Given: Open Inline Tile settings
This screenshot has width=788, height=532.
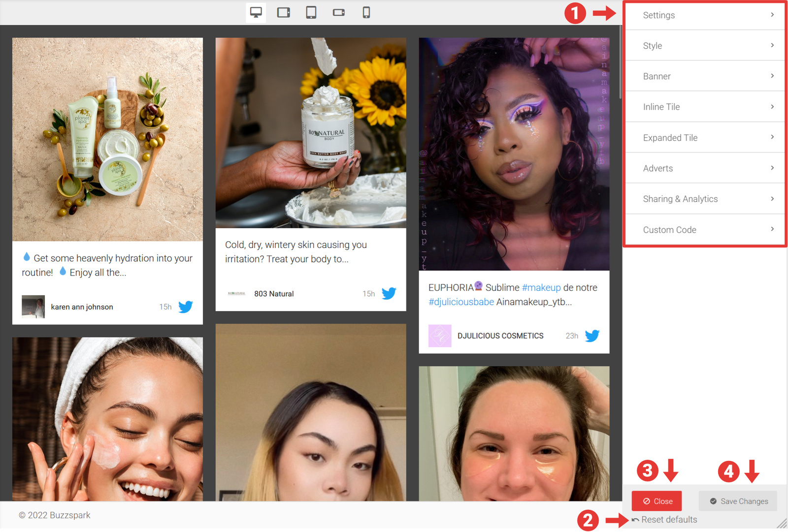Looking at the screenshot, I should point(705,107).
